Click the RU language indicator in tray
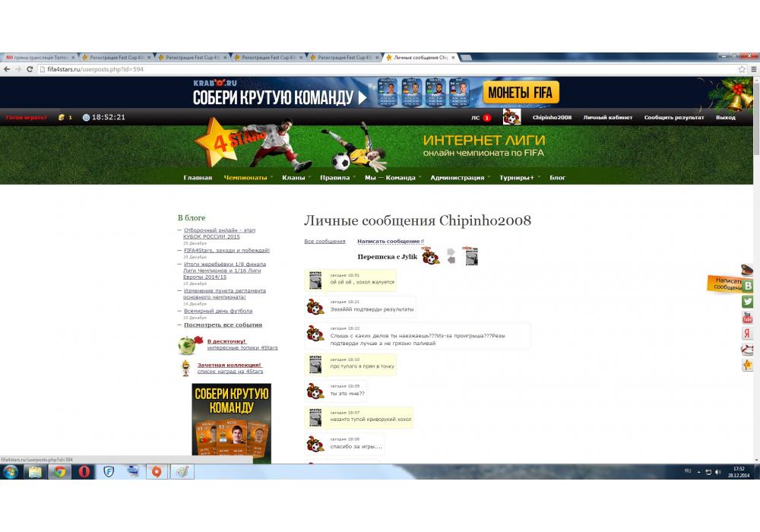The width and height of the screenshot is (760, 532). [x=688, y=471]
